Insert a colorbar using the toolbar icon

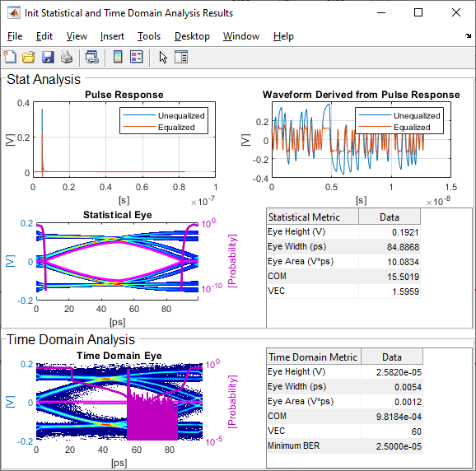(118, 57)
